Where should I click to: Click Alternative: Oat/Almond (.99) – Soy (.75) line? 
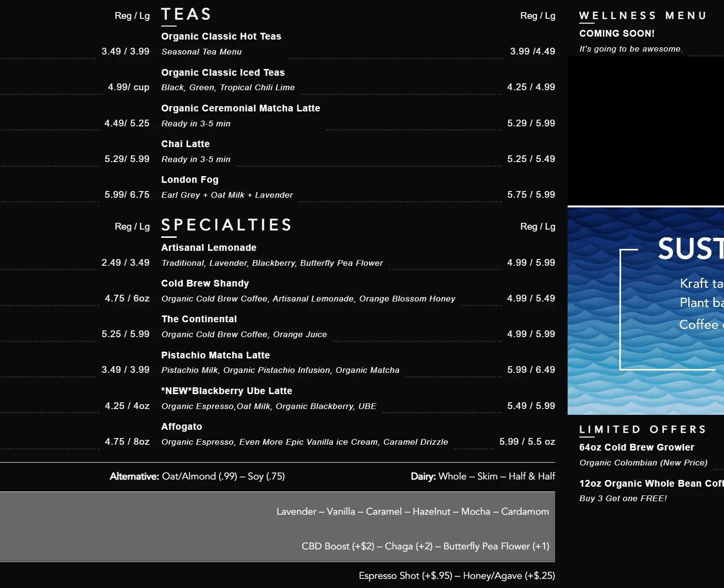point(197,476)
